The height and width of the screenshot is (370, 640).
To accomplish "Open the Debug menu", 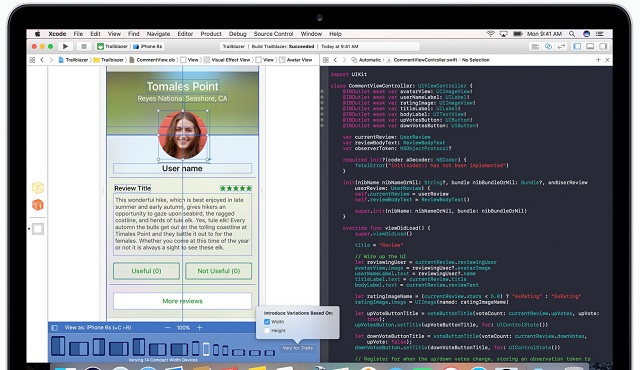I will point(238,34).
